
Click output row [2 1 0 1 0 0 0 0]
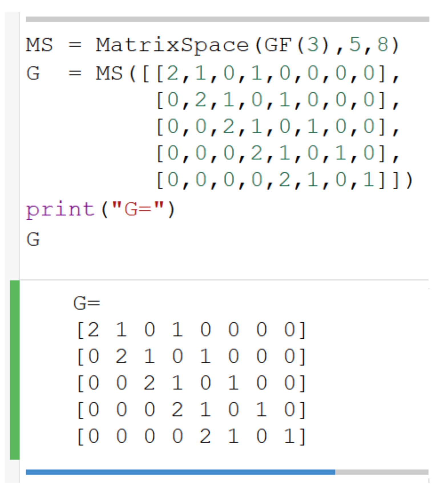(191, 330)
